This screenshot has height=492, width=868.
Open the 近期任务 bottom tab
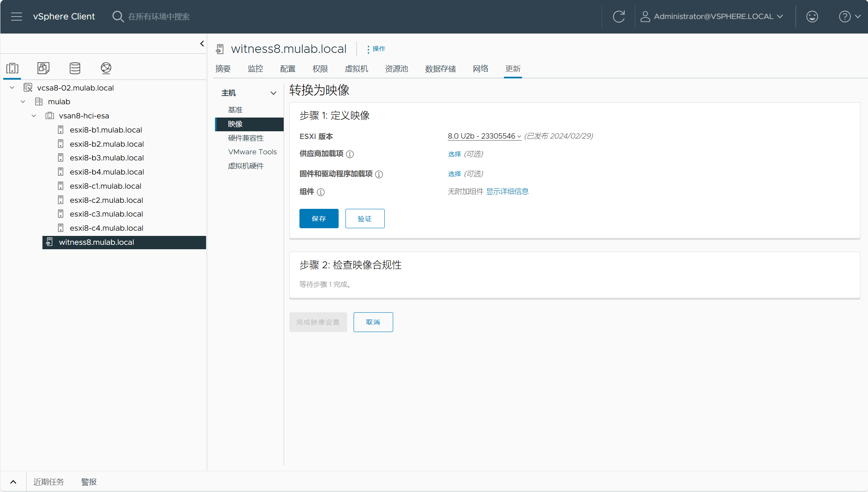pos(49,482)
